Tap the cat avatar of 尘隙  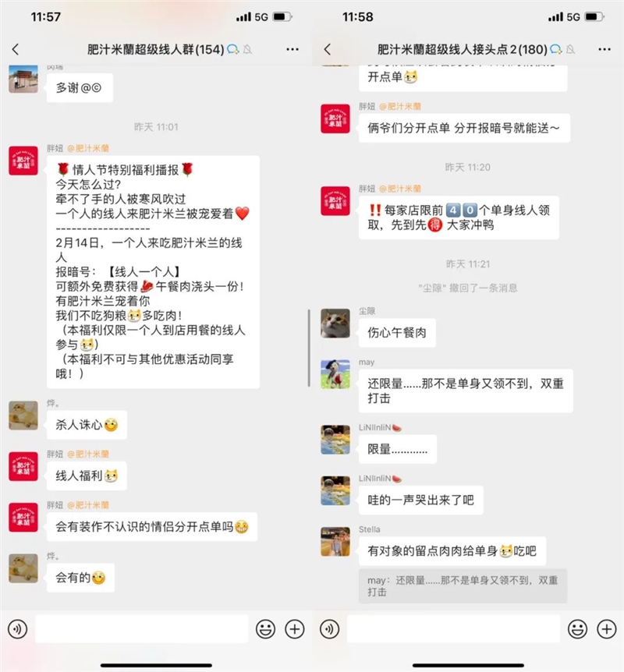click(x=335, y=324)
